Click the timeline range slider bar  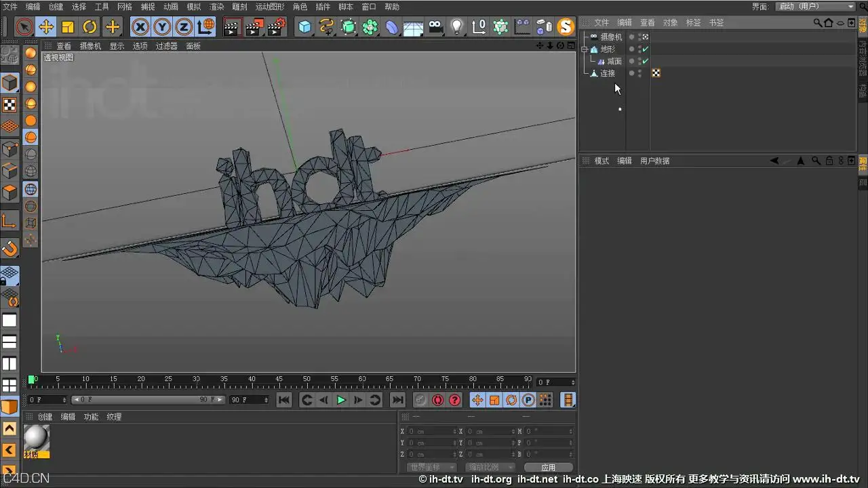(x=148, y=400)
